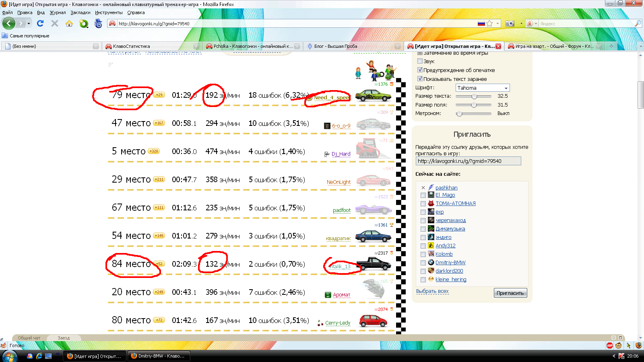
Task: Open the Home page icon
Action: click(69, 23)
